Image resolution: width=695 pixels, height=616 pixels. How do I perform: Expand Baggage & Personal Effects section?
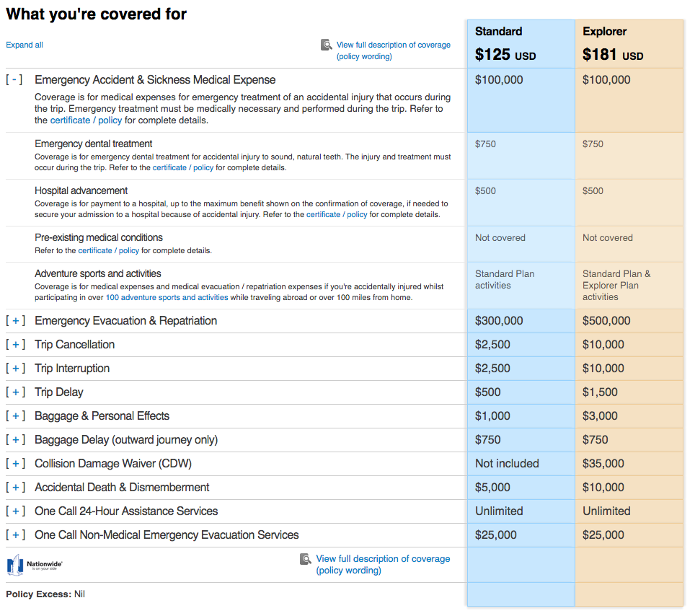pyautogui.click(x=14, y=416)
